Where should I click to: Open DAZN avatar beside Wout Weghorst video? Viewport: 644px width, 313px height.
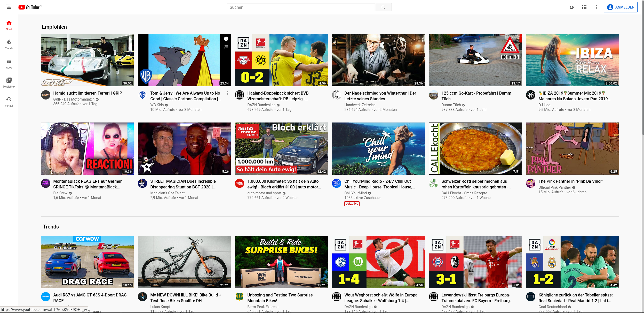337,297
